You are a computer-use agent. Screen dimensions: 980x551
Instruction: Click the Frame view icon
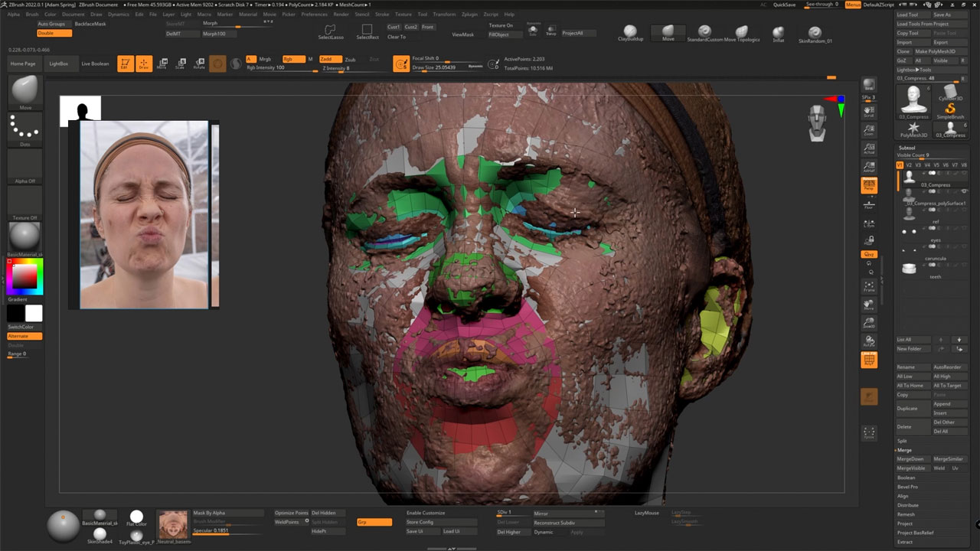click(869, 286)
